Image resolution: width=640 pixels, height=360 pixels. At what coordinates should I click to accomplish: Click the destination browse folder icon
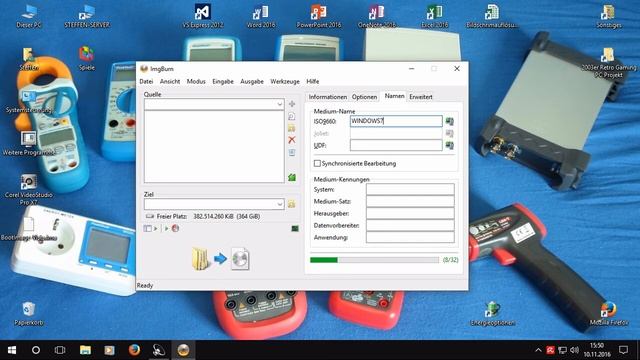(x=291, y=204)
